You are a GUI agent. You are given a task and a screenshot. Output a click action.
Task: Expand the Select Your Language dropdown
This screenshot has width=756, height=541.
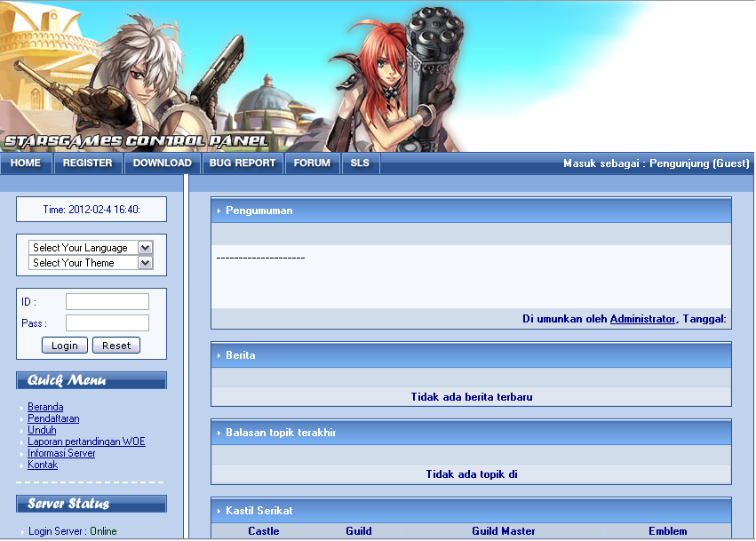(x=91, y=247)
